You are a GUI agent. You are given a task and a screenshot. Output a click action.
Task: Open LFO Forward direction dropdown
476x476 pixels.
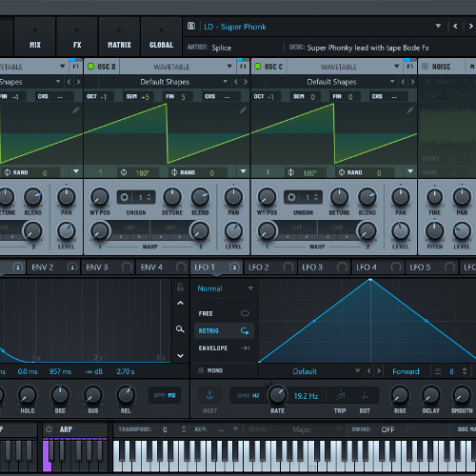[x=406, y=371]
